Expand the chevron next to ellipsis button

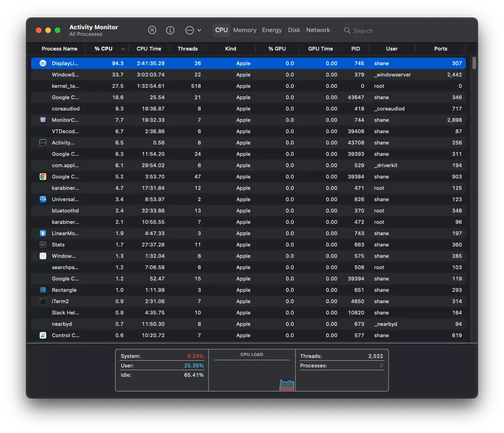tap(199, 30)
